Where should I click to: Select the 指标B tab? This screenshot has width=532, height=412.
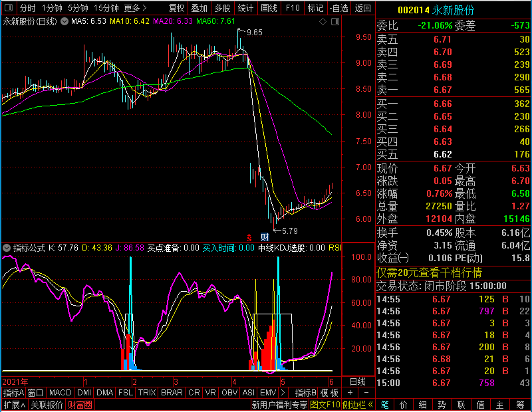[x=306, y=393]
